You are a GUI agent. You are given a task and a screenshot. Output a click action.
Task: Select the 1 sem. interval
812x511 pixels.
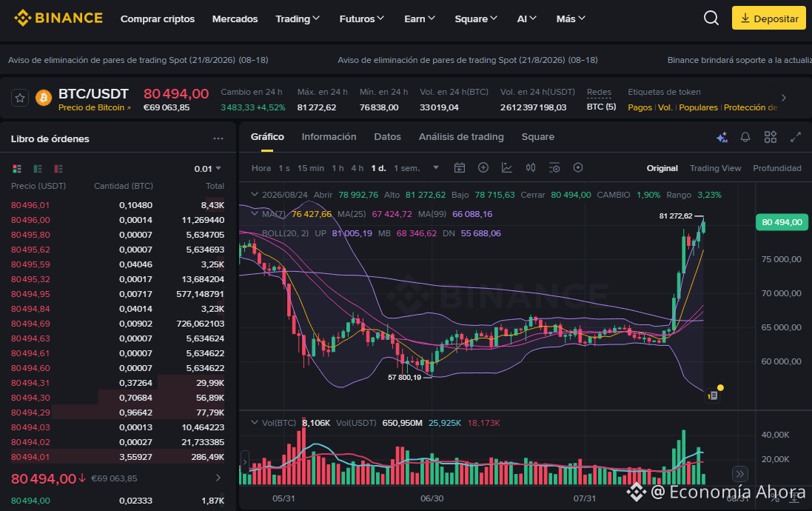(406, 168)
